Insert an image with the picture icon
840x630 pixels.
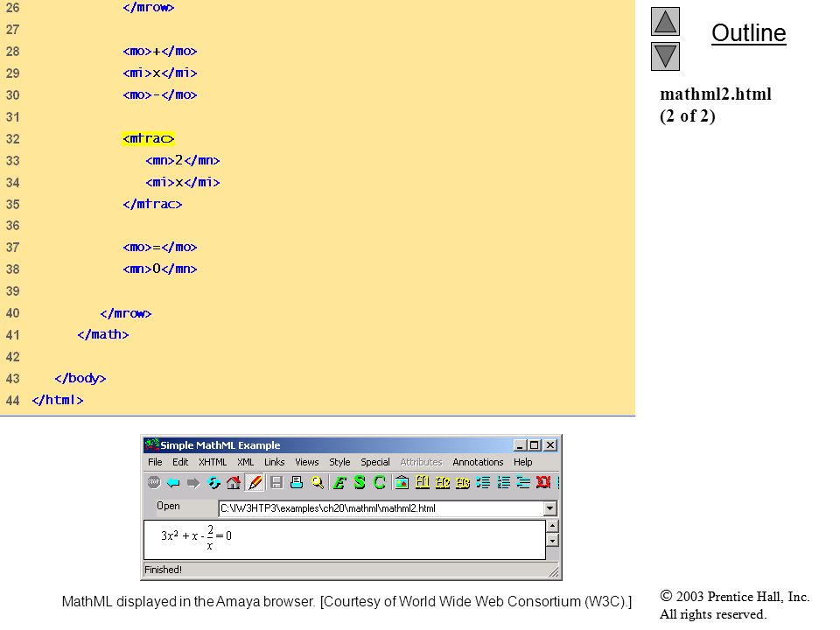(402, 483)
